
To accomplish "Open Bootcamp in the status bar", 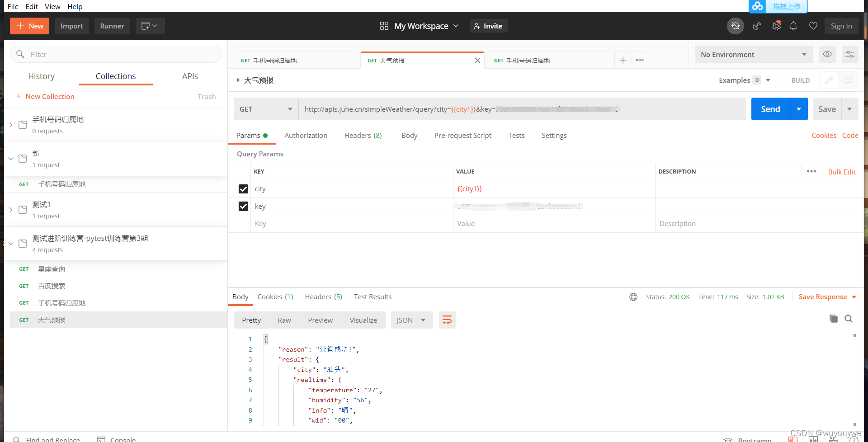I will coord(748,439).
